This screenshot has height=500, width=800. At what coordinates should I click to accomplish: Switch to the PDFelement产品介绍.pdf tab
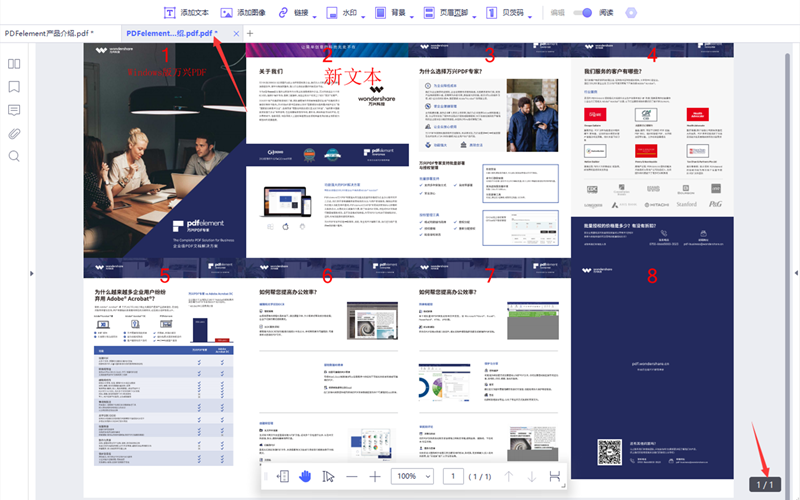pyautogui.click(x=48, y=33)
